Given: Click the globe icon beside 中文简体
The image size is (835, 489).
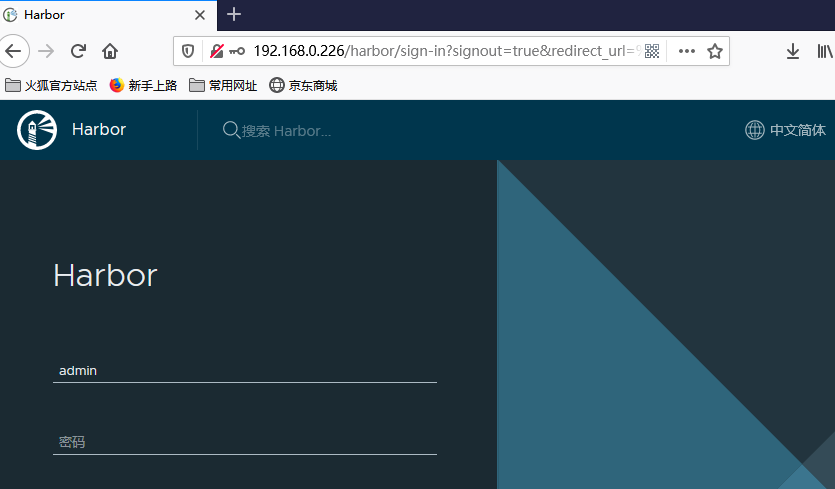Looking at the screenshot, I should click(755, 130).
